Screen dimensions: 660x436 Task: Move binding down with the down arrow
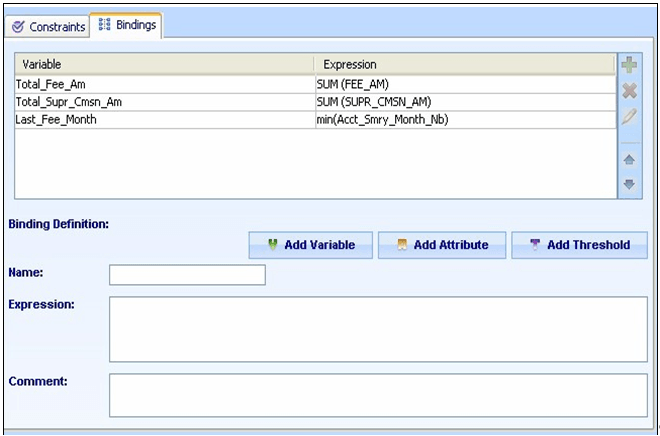(629, 184)
